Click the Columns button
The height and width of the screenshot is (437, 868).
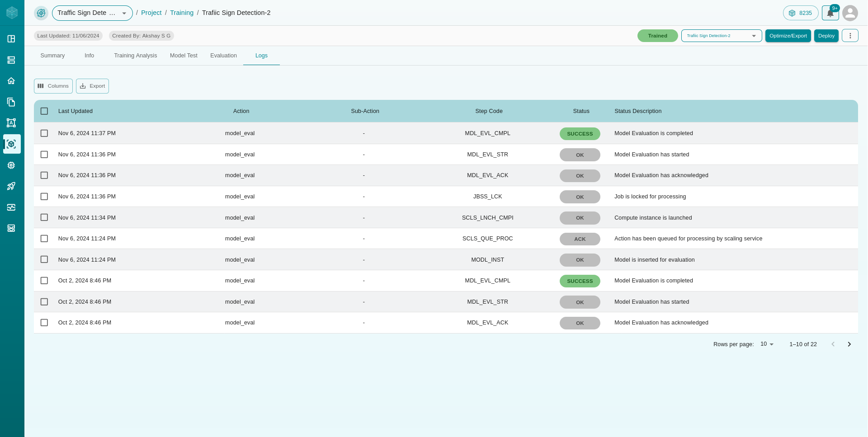tap(53, 86)
